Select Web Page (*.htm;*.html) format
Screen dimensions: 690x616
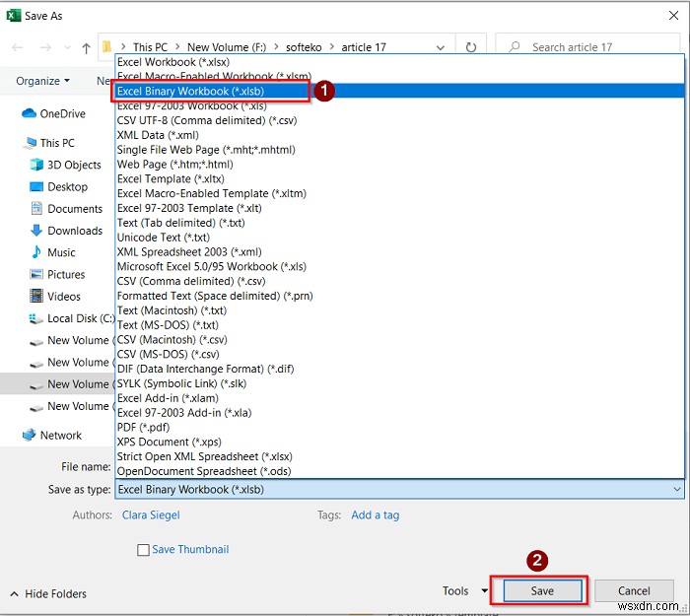(399, 165)
